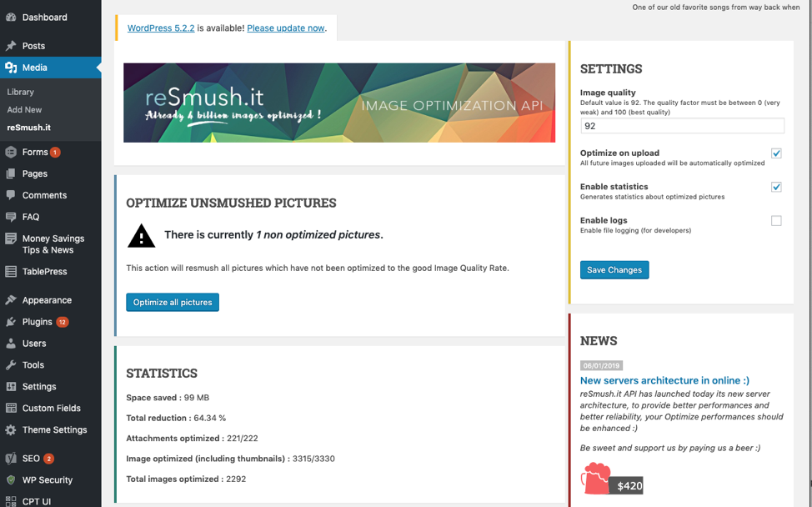Click the Users person icon
The image size is (812, 507).
coord(11,344)
